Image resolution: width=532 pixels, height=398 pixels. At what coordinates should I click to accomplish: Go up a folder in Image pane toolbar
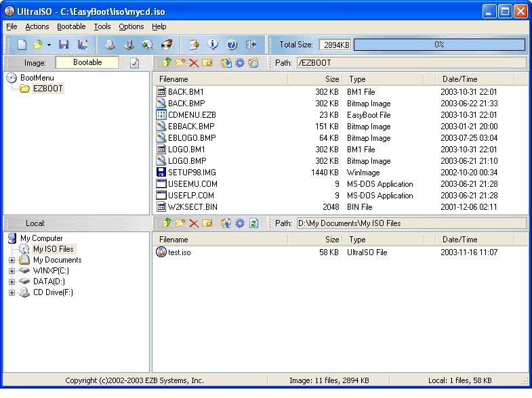tap(167, 63)
